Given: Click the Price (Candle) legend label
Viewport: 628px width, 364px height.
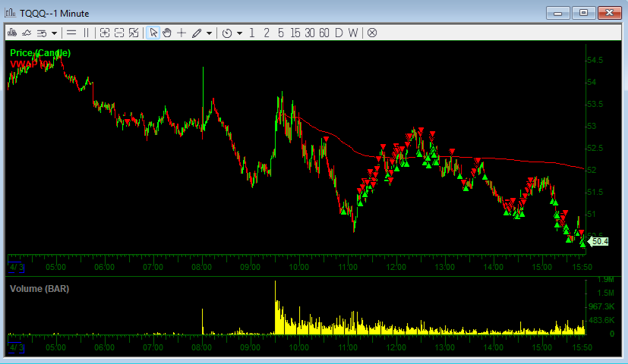Looking at the screenshot, I should click(x=40, y=53).
